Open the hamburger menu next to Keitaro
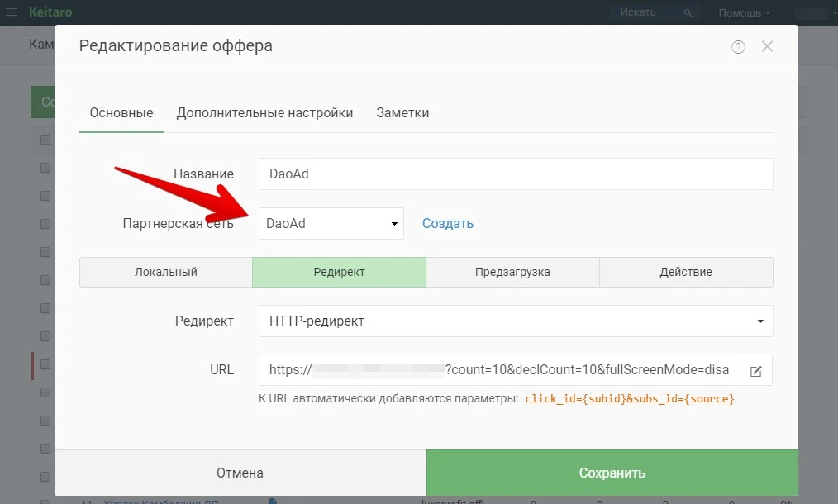838x504 pixels. pos(12,12)
